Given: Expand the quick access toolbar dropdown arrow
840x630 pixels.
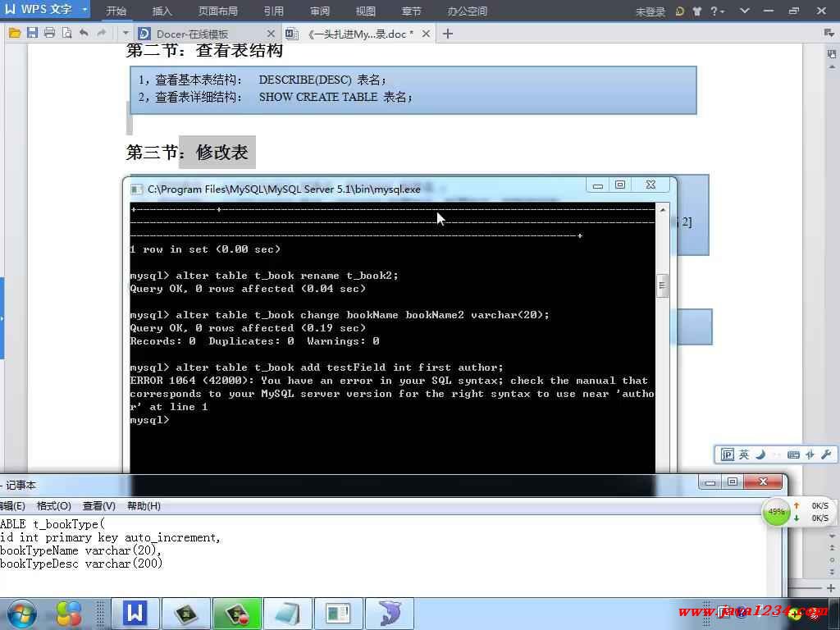Looking at the screenshot, I should [126, 33].
